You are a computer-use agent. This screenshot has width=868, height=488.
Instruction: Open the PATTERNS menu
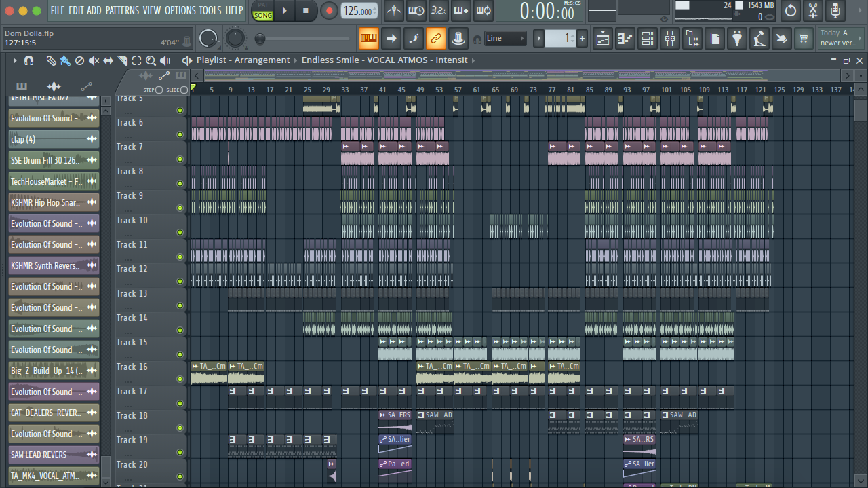tap(122, 11)
